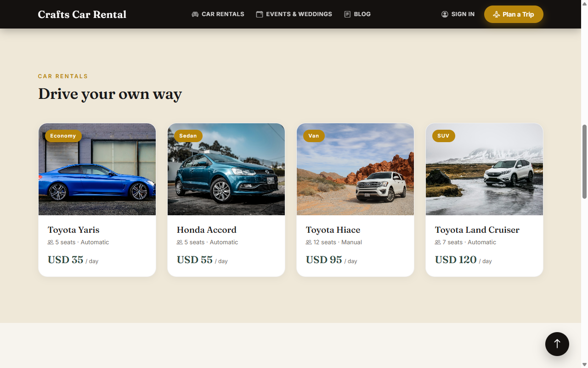The width and height of the screenshot is (588, 368).
Task: Click the seats icon under Toyota Land Cruiser
Action: coord(438,242)
